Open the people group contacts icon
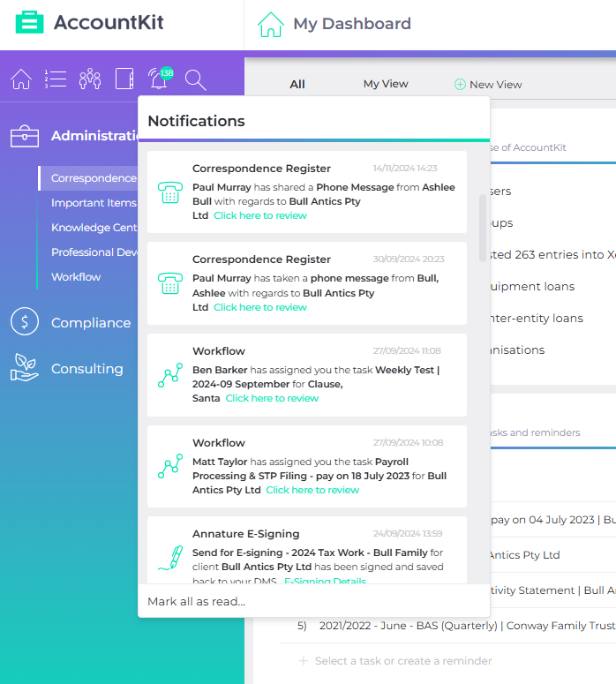The width and height of the screenshot is (616, 684). (x=90, y=79)
